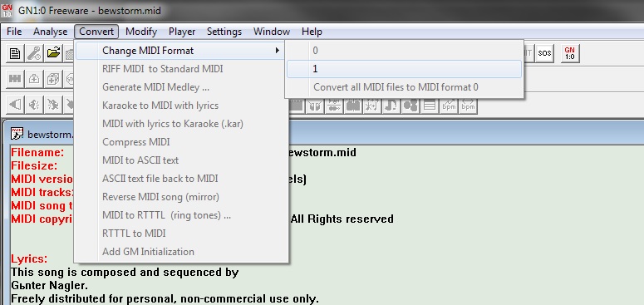
Task: Choose RIFF MIDI to Standard MIDI
Action: coord(180,69)
